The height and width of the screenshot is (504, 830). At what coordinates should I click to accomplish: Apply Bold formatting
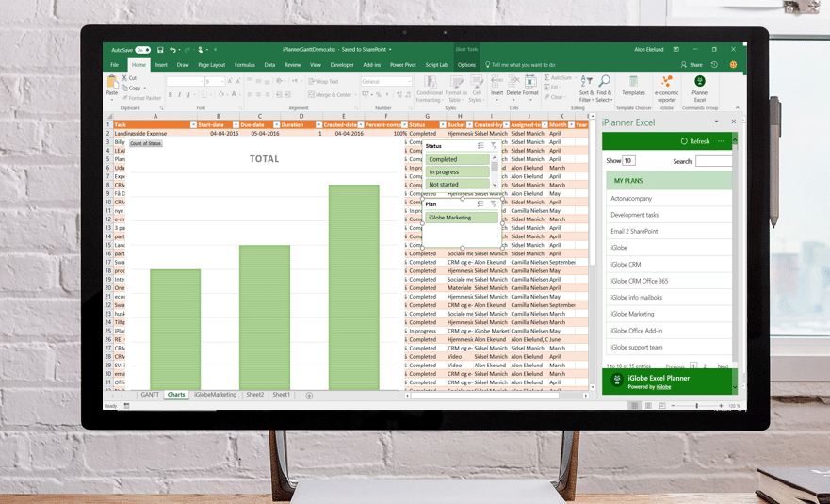[171, 95]
